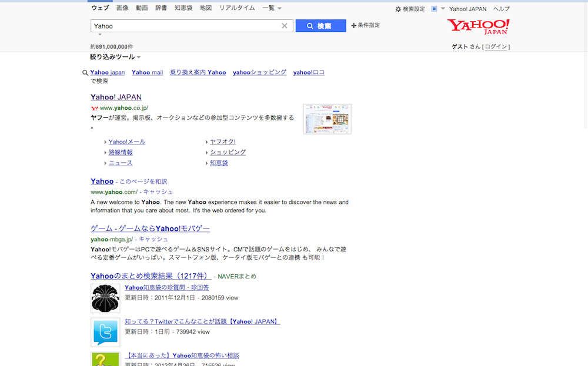Switch to the 画像 search tab
The width and height of the screenshot is (588, 366).
[x=122, y=8]
